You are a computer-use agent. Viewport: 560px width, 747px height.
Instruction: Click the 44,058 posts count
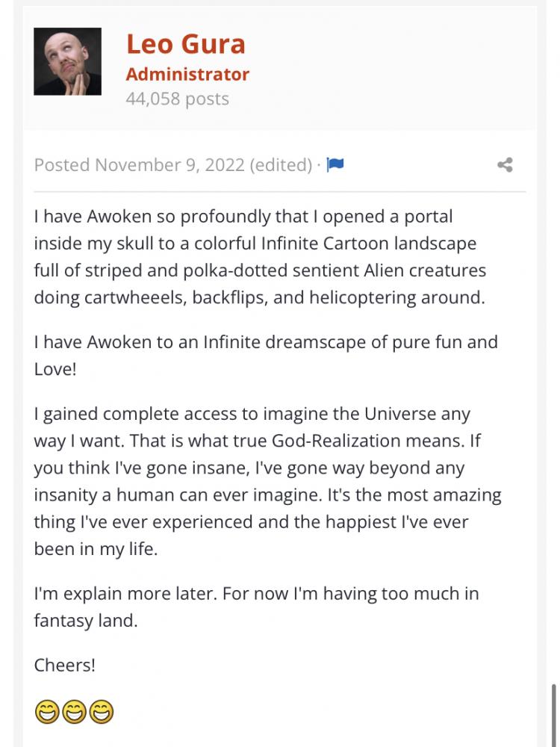tap(178, 99)
